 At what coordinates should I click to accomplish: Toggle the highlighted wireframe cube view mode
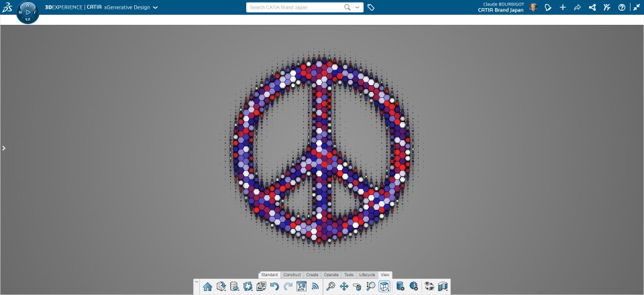coord(384,286)
